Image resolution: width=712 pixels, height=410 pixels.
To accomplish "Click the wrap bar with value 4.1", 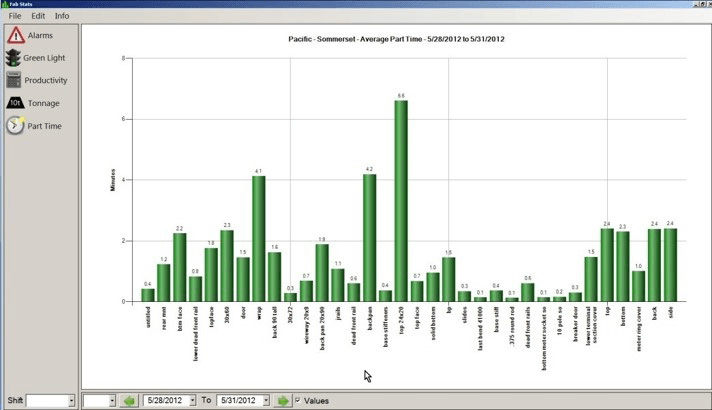I will [258, 238].
